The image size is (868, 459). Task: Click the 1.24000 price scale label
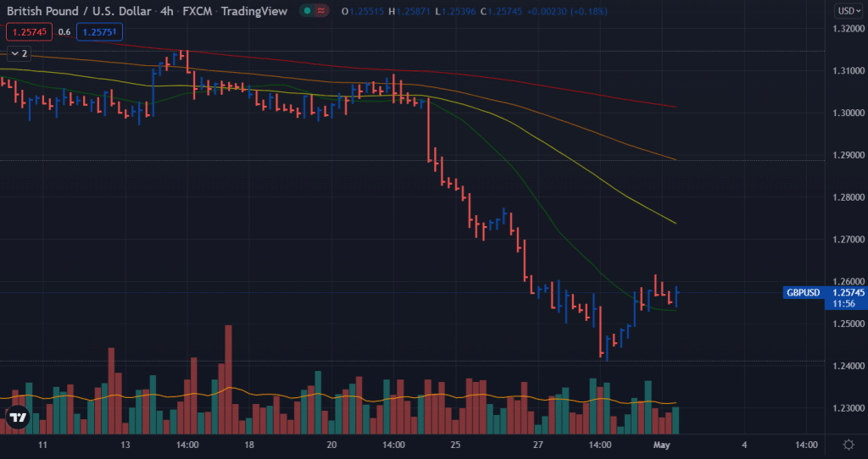(x=848, y=366)
